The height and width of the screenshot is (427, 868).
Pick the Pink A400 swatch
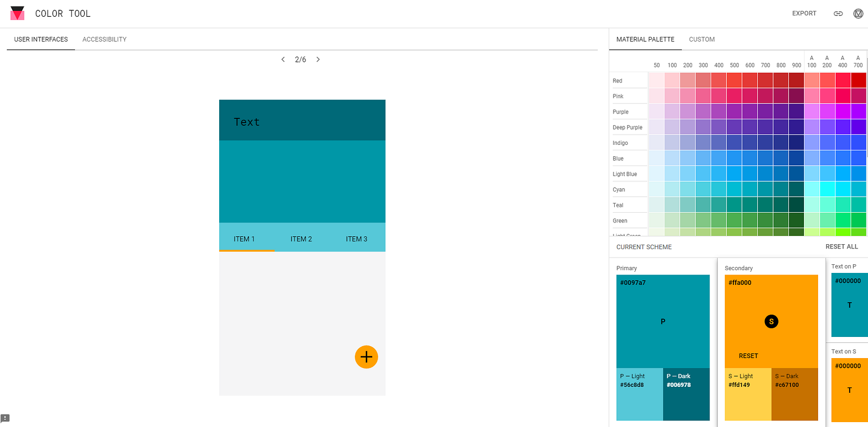843,96
